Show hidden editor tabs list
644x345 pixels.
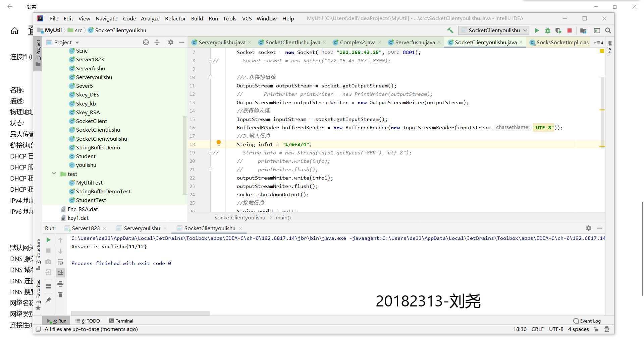tap(598, 43)
